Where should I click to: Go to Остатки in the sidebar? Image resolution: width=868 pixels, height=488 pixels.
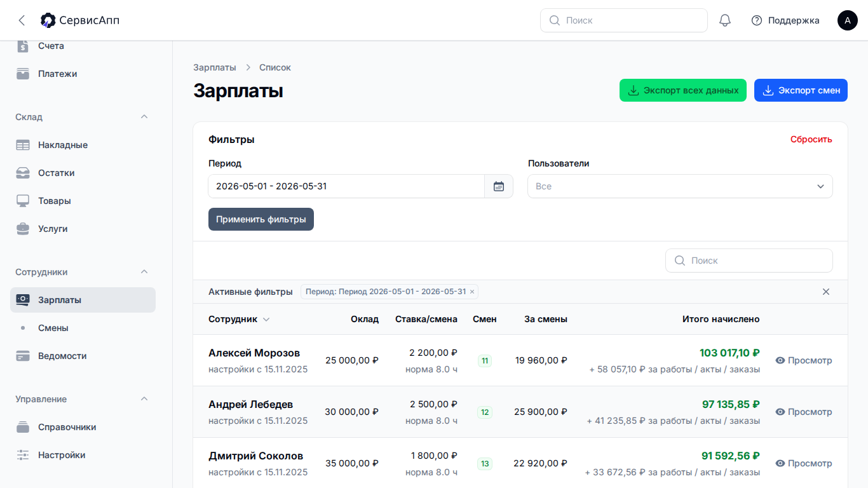click(83, 173)
